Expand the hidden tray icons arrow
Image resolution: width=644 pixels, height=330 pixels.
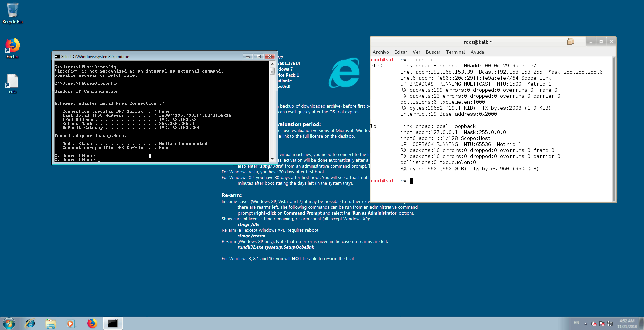(586, 324)
